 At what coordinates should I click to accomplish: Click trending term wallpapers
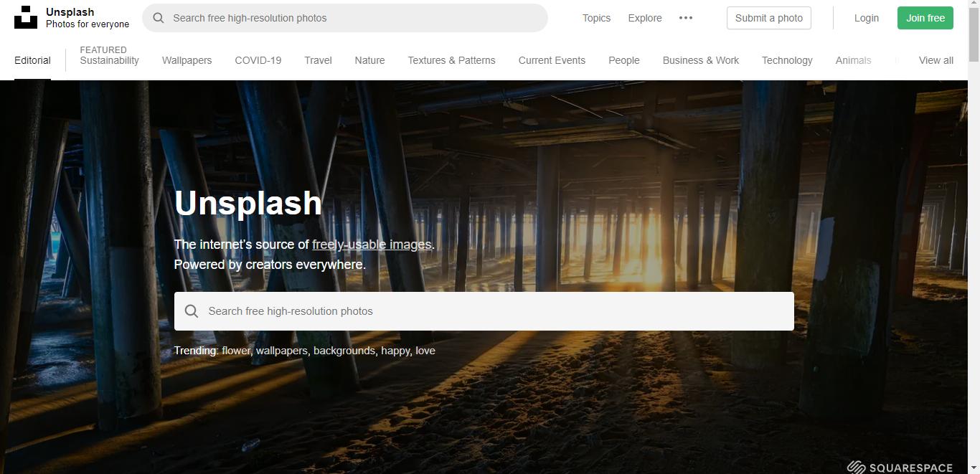click(281, 351)
